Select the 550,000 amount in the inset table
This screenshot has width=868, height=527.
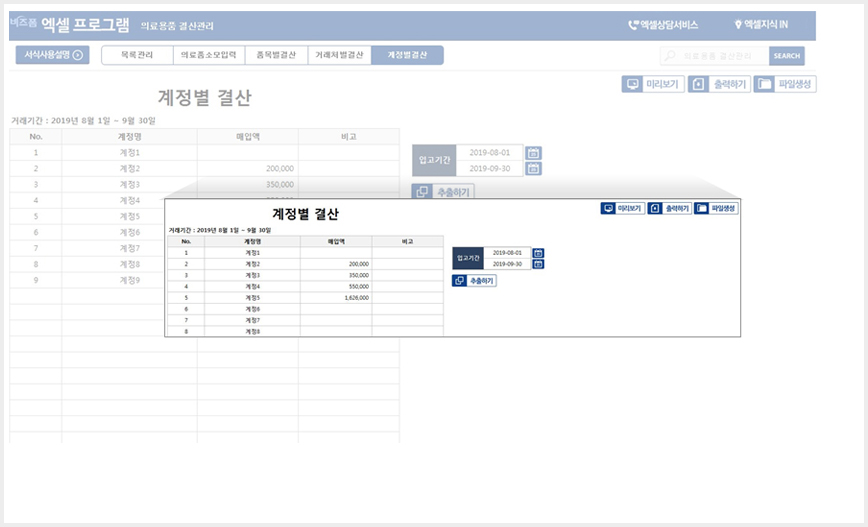pos(359,287)
